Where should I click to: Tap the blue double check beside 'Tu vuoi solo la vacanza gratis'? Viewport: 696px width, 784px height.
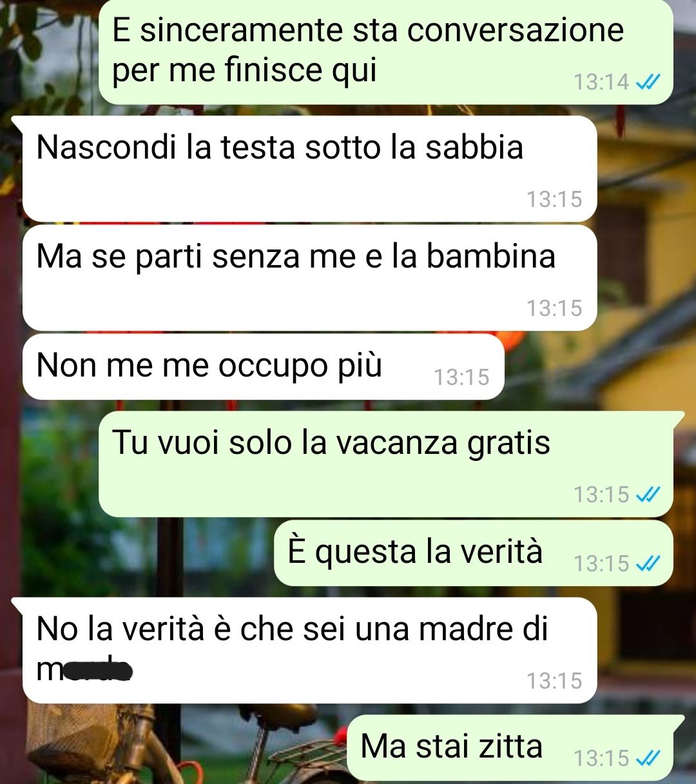tap(648, 495)
